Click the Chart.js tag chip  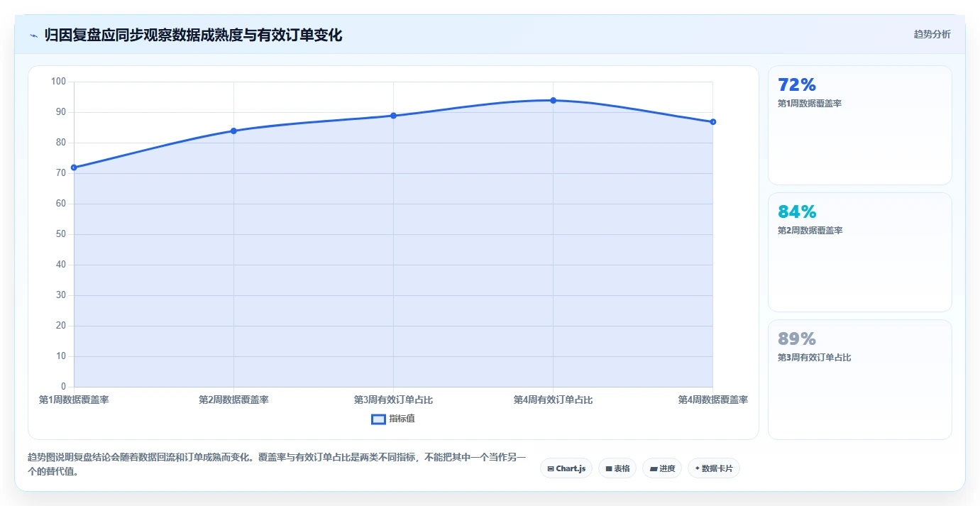(x=566, y=468)
